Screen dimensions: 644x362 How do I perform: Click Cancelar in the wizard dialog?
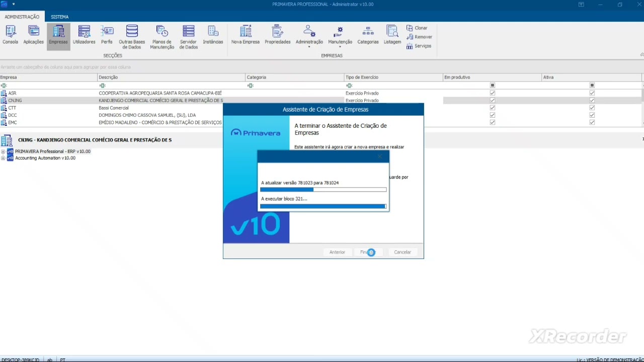pos(403,252)
